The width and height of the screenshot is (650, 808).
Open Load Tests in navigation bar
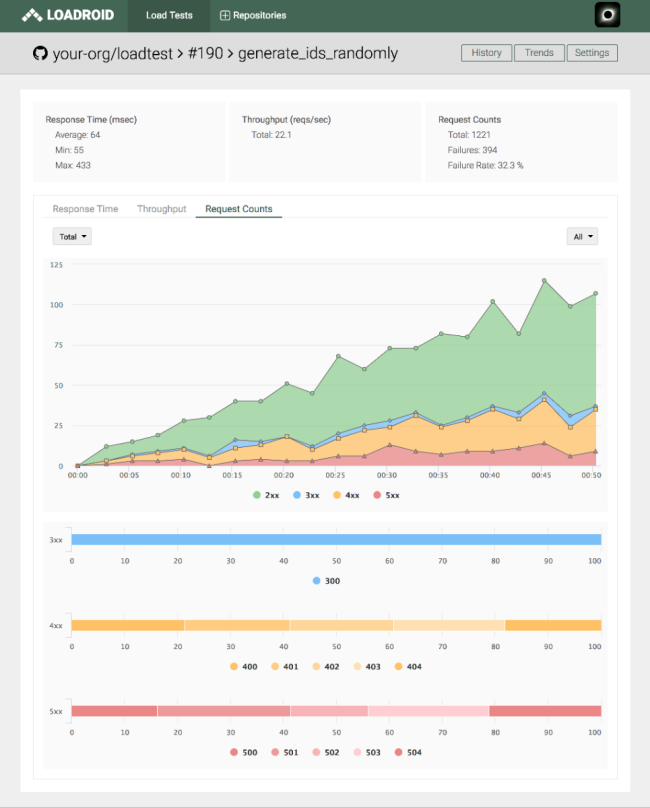(x=169, y=16)
